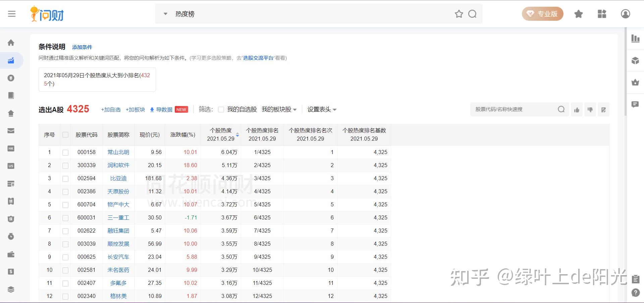The image size is (644, 303).
Task: Open the user account icon
Action: tap(626, 14)
